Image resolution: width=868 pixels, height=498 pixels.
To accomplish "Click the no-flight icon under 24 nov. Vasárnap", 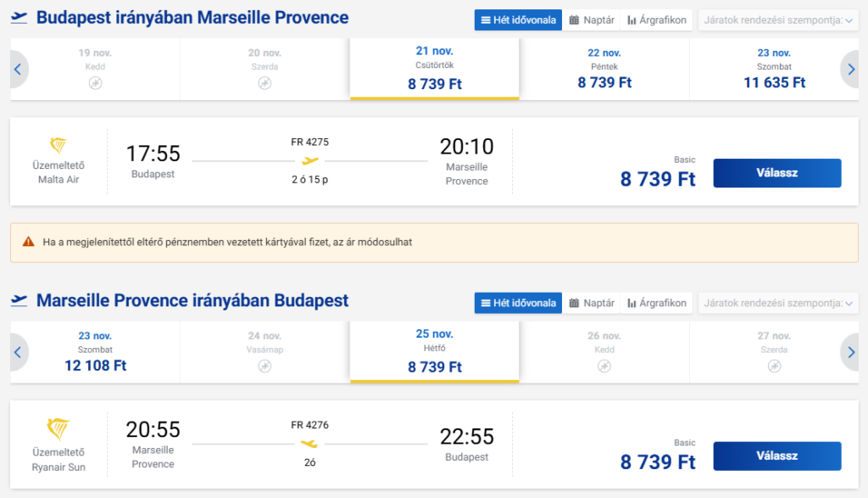I will [264, 366].
